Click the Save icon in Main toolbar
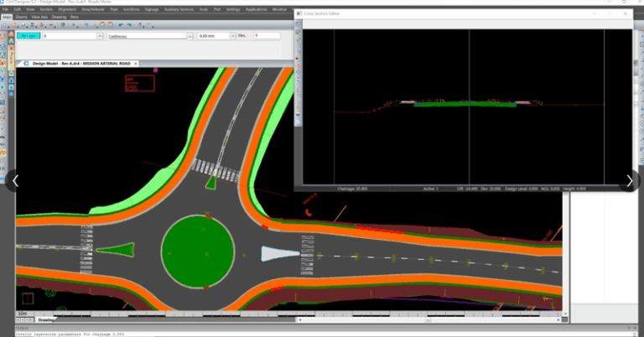This screenshot has height=337, width=644. coord(23,25)
